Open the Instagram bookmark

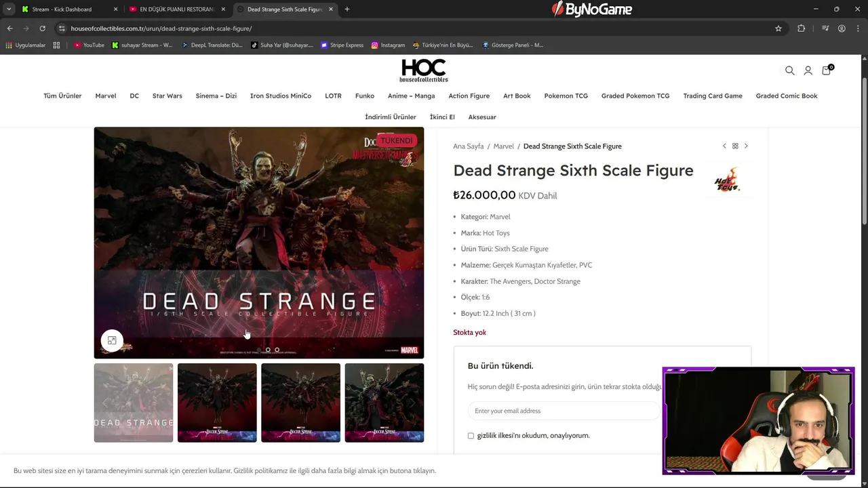388,45
